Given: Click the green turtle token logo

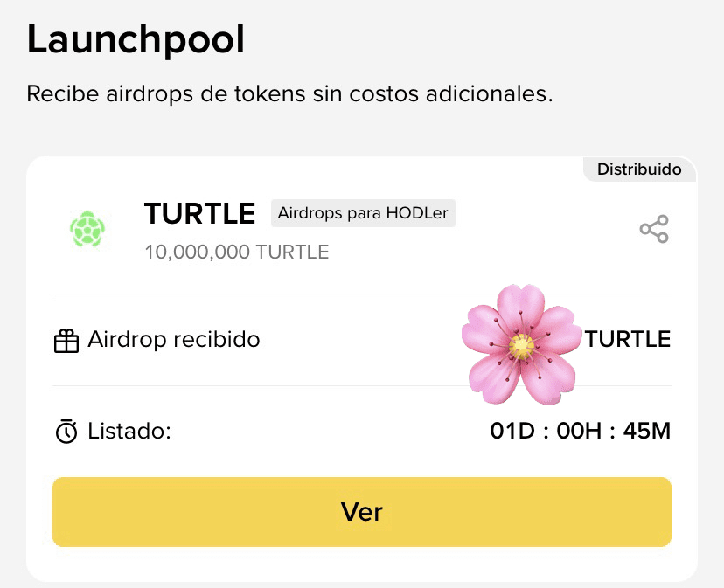Looking at the screenshot, I should tap(87, 230).
